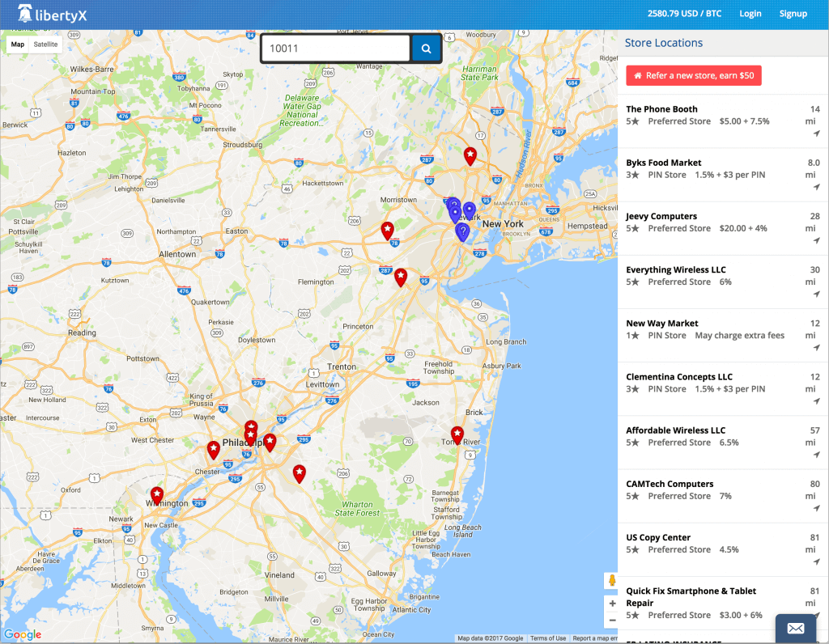Screen dimensions: 829x644
Task: Select the red pin at Wilmington
Action: pyautogui.click(x=157, y=496)
